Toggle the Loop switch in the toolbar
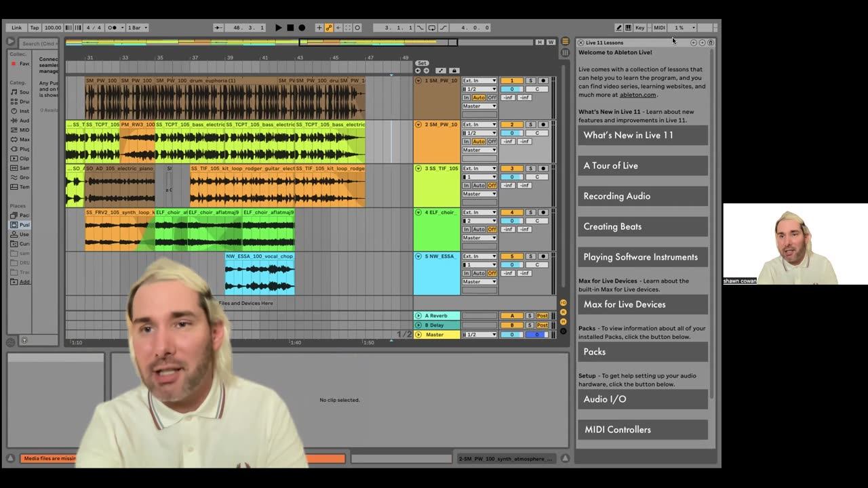 tap(432, 28)
